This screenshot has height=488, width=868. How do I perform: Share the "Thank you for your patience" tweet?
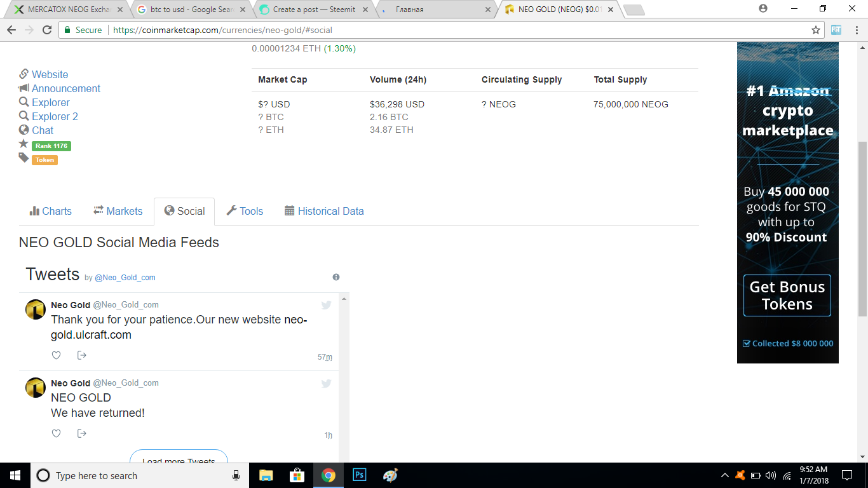tap(81, 355)
